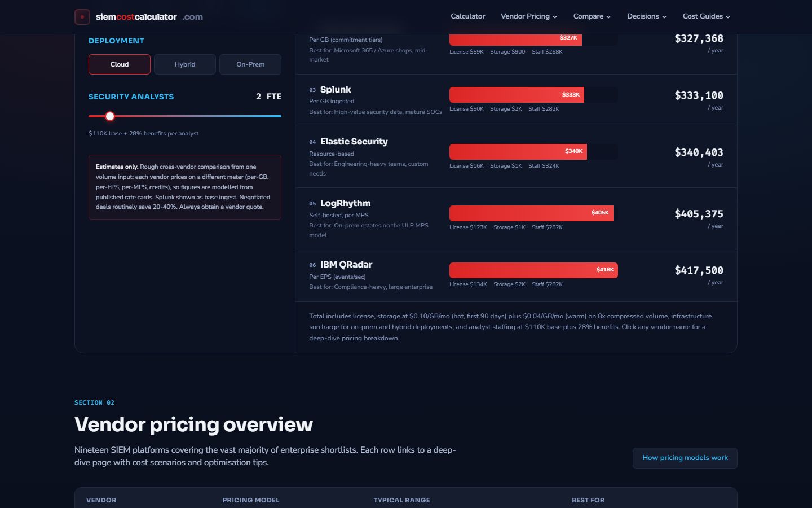Click the TYPICAL RANGE column header

pos(401,500)
